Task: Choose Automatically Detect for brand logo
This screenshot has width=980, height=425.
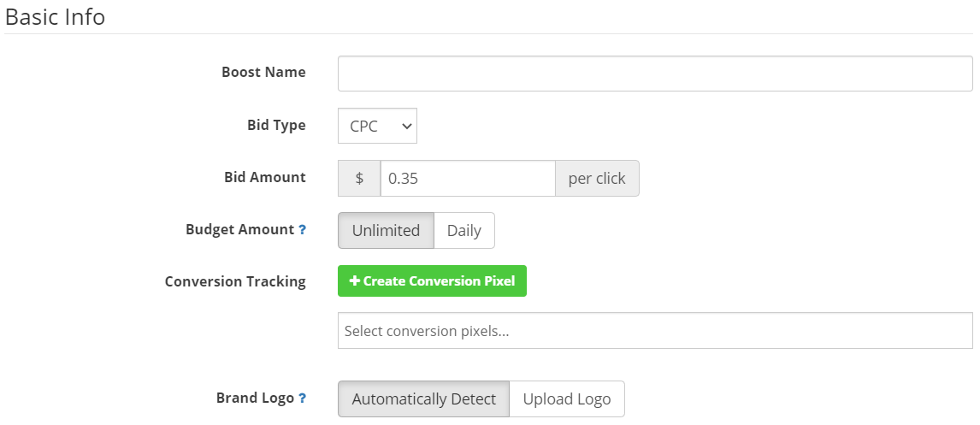Action: click(423, 399)
